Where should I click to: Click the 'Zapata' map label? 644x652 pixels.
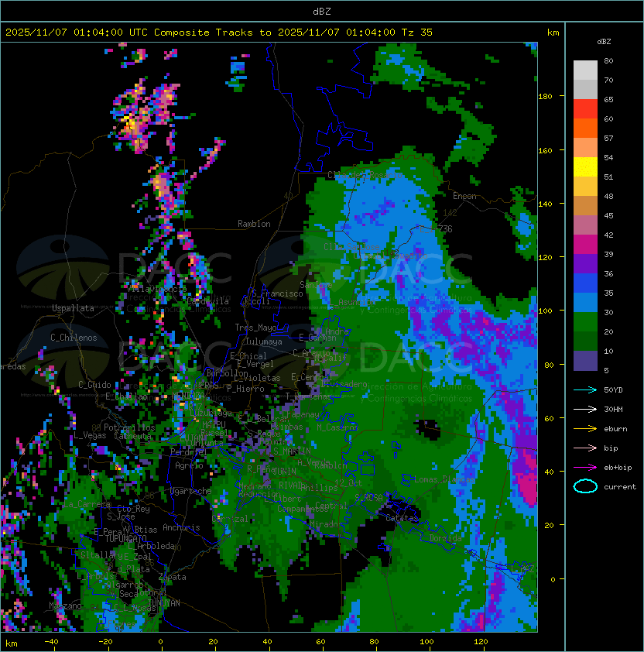pos(172,577)
